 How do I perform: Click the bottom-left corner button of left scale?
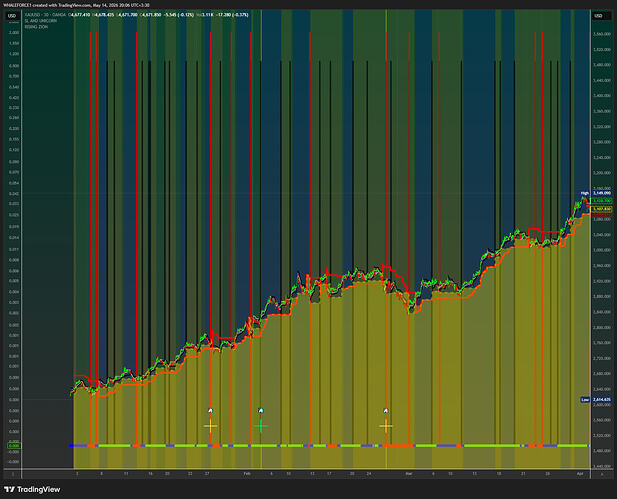pyautogui.click(x=13, y=474)
